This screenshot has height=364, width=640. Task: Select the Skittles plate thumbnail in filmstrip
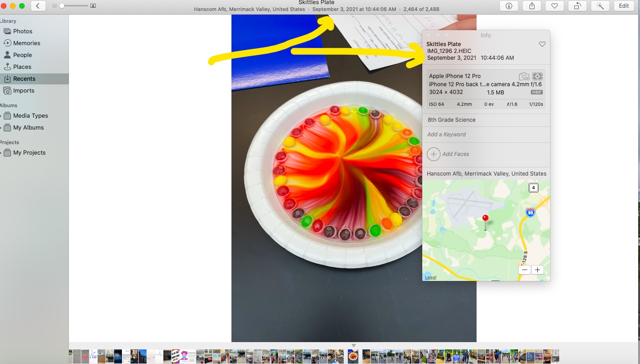[353, 356]
